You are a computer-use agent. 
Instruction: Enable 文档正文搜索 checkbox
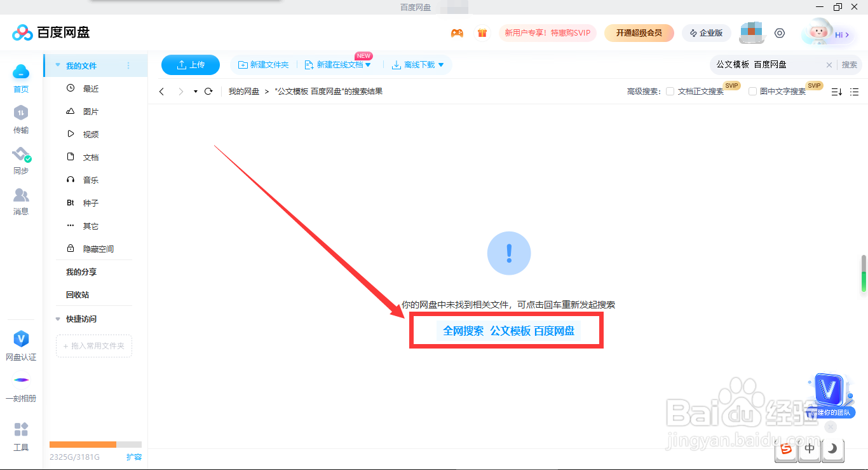click(670, 92)
